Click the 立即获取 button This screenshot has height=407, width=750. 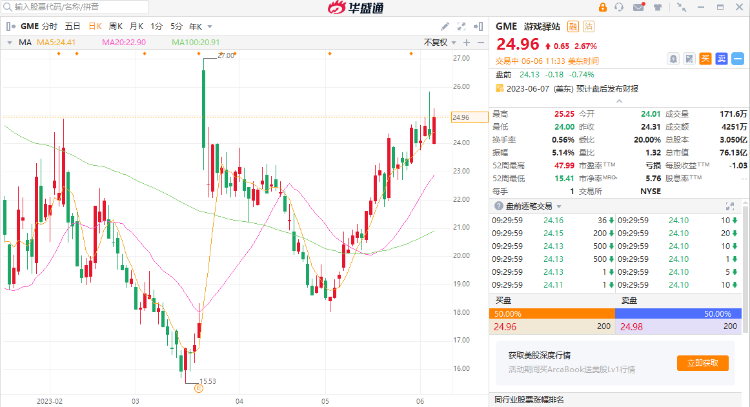(x=703, y=363)
